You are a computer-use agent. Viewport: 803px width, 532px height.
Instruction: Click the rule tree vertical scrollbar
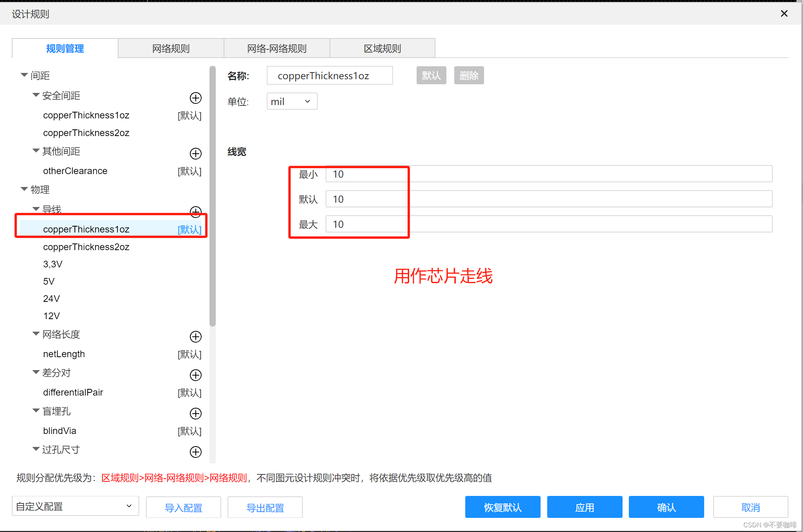213,196
